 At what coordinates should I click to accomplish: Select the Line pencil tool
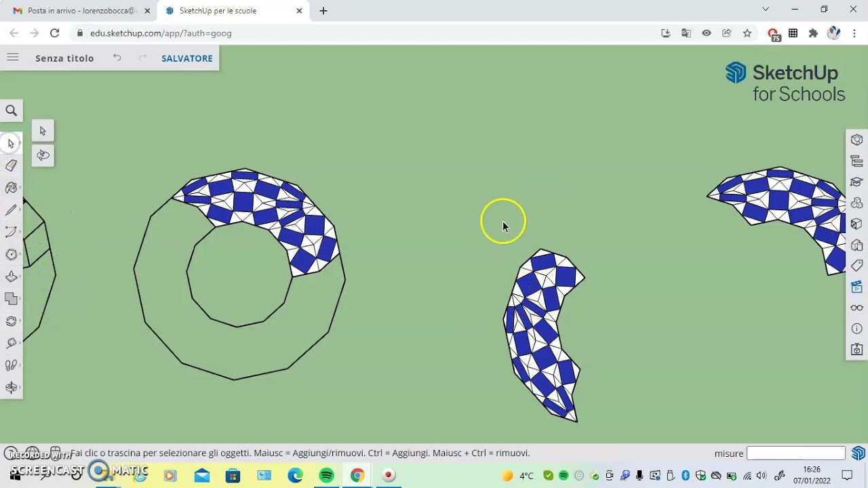[12, 210]
